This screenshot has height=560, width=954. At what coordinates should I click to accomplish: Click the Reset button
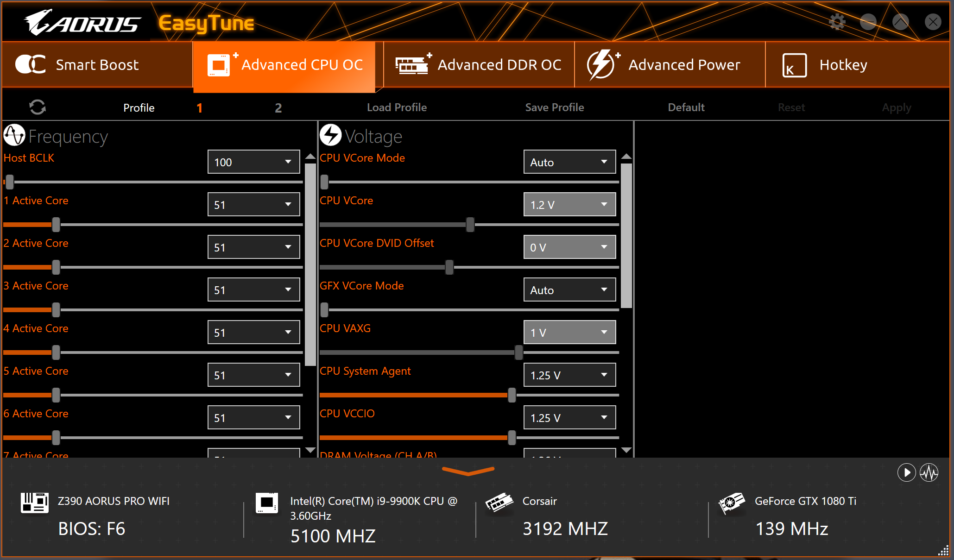pos(791,107)
